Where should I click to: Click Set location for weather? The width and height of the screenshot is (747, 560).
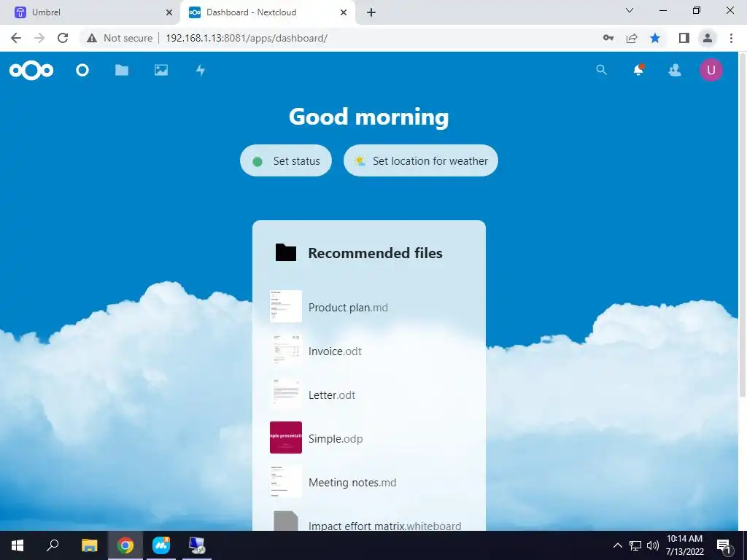pos(421,161)
